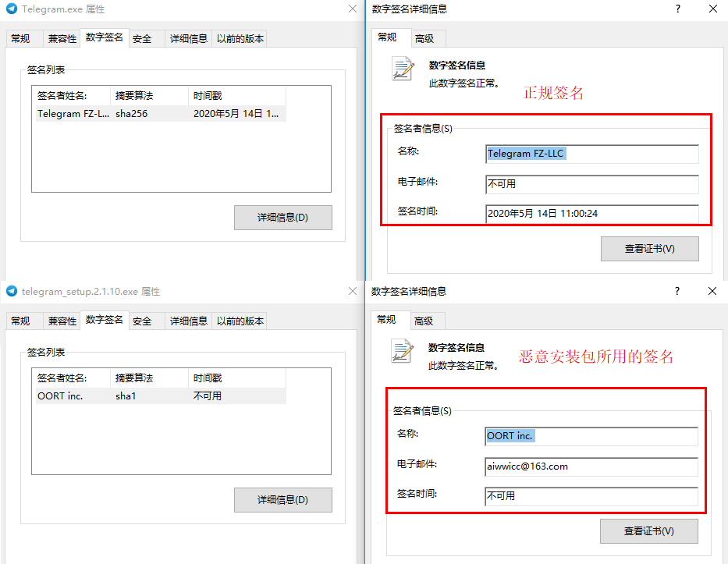Click the sha1 digest algorithm cell
728x564 pixels.
126,396
